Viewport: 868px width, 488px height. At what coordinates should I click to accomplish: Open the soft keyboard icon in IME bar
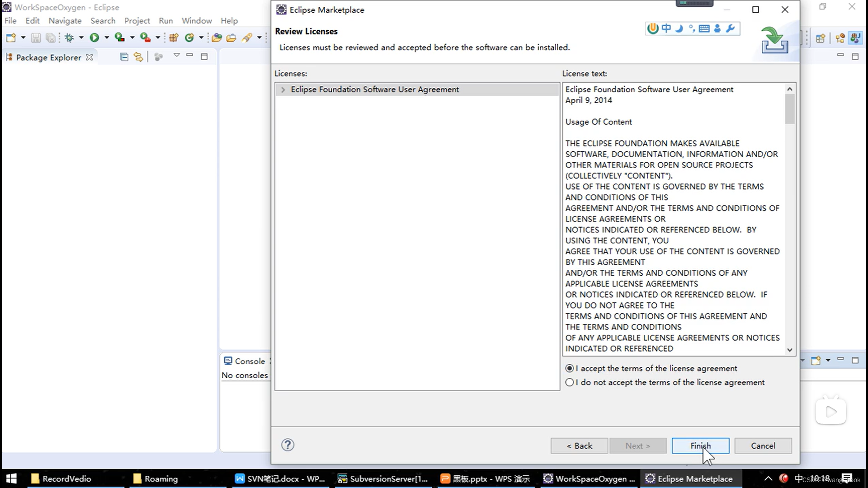coord(704,28)
